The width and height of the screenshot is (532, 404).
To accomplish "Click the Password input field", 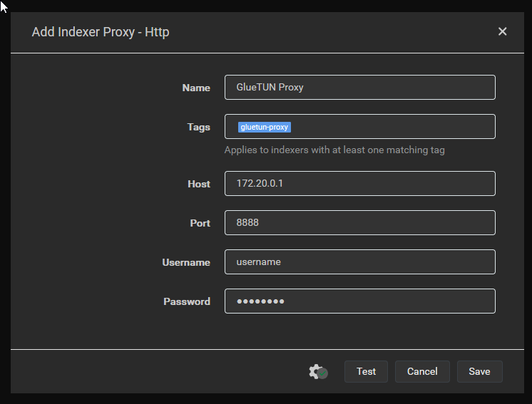I will (x=360, y=301).
